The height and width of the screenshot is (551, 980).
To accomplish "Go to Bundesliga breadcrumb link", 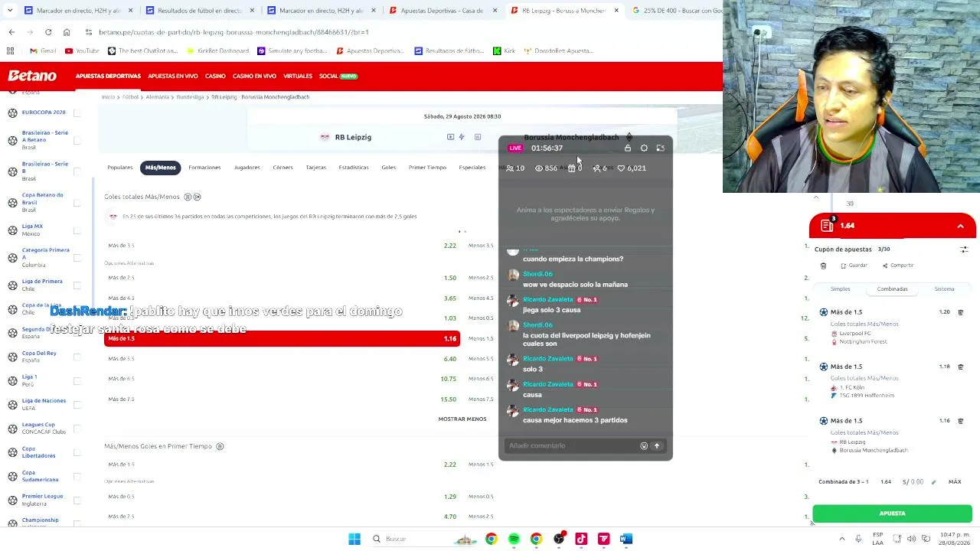I will [x=190, y=97].
